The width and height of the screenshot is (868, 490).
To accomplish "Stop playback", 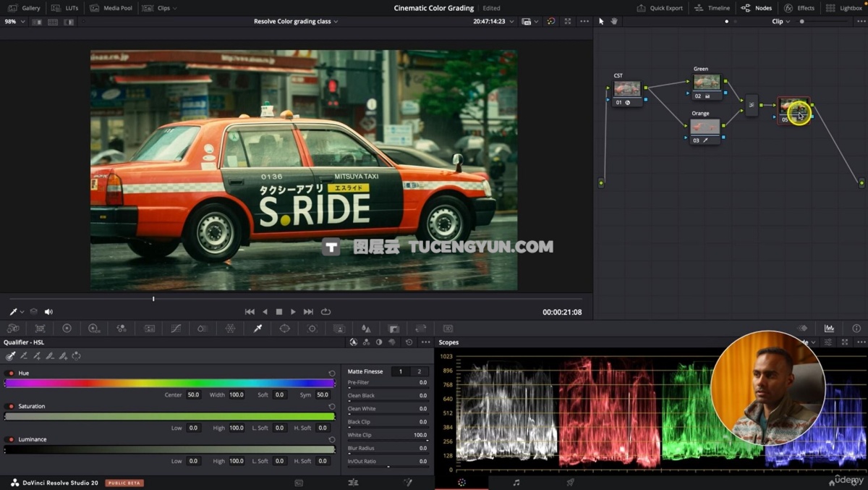I will click(279, 312).
